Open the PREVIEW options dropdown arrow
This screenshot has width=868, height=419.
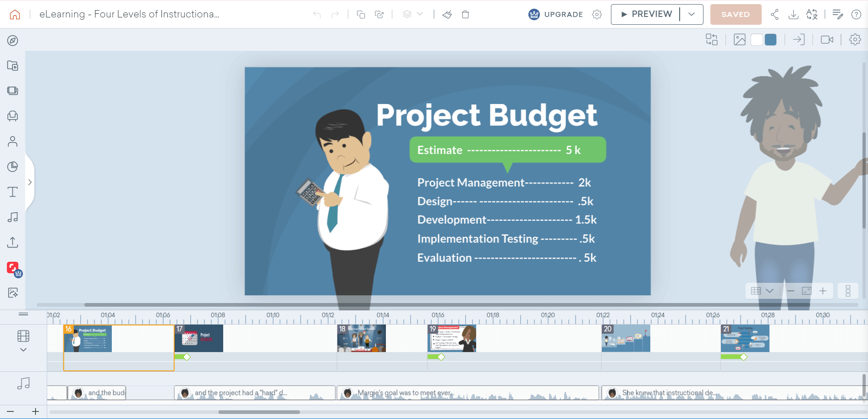(x=692, y=14)
